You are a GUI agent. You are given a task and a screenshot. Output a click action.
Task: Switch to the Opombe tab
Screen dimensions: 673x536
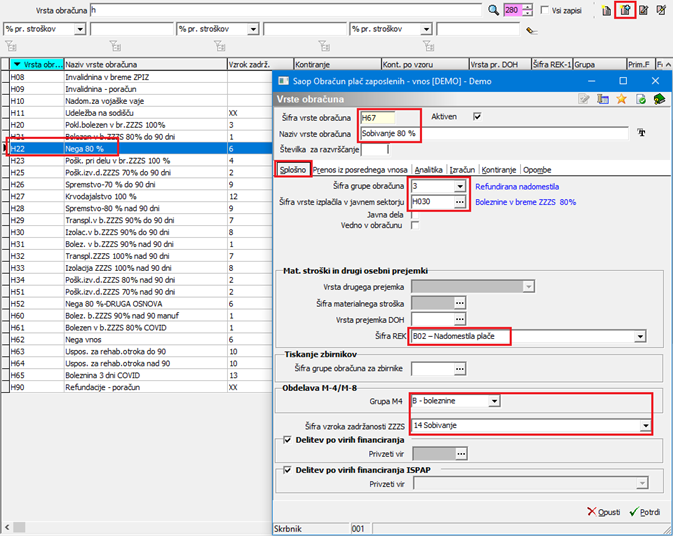(x=537, y=170)
